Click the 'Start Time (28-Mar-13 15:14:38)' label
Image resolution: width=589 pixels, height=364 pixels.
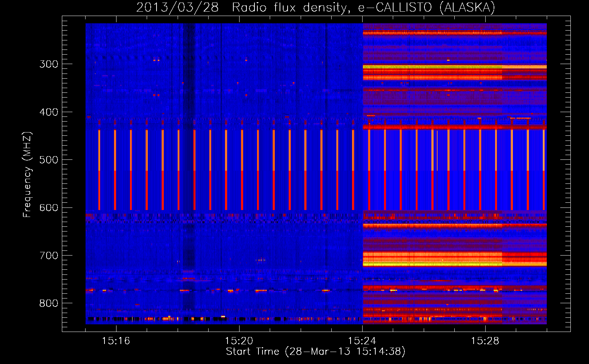click(x=316, y=352)
